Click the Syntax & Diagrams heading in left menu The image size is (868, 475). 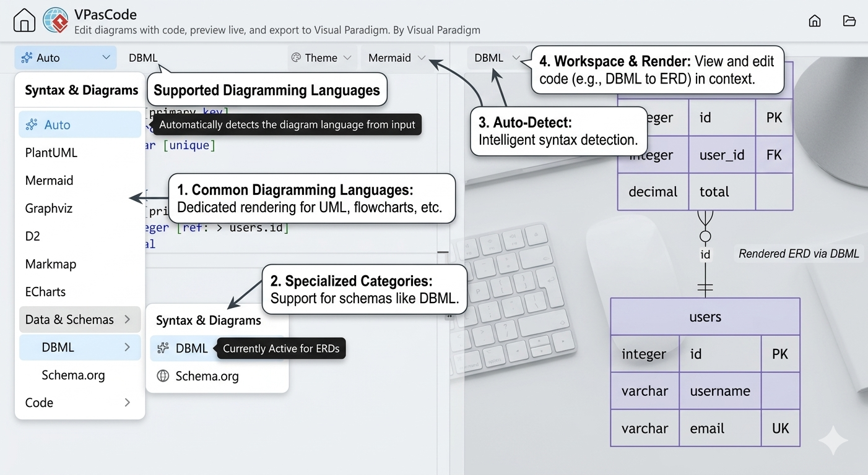(x=82, y=90)
